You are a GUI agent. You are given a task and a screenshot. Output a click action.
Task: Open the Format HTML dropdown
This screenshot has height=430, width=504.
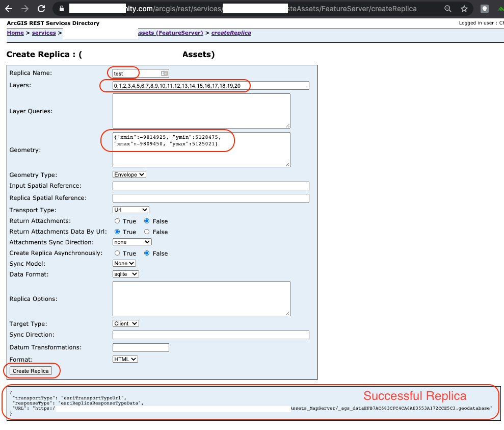point(125,359)
